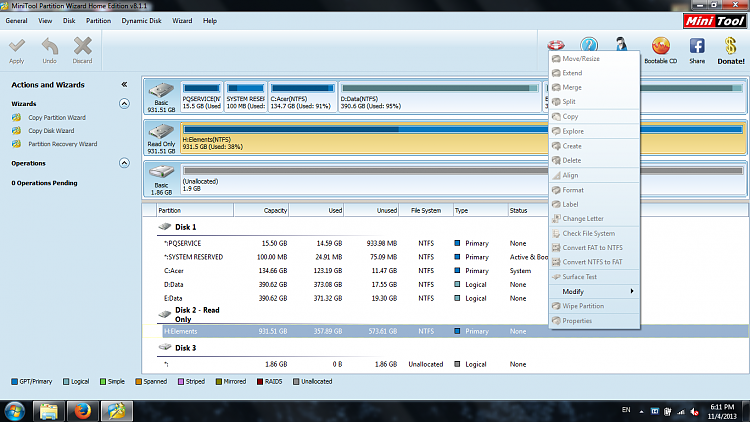Open Windows Start orb
This screenshot has height=422, width=750.
pyautogui.click(x=15, y=411)
